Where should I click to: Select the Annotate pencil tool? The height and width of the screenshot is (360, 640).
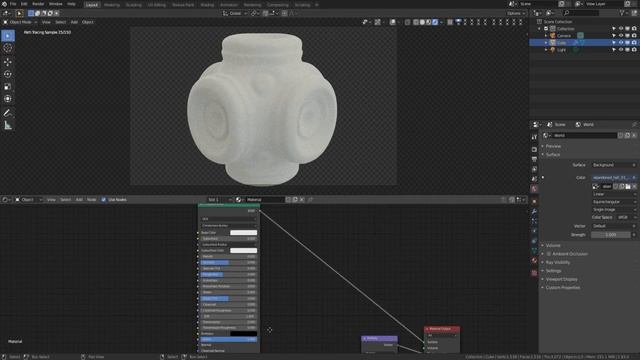pyautogui.click(x=8, y=113)
